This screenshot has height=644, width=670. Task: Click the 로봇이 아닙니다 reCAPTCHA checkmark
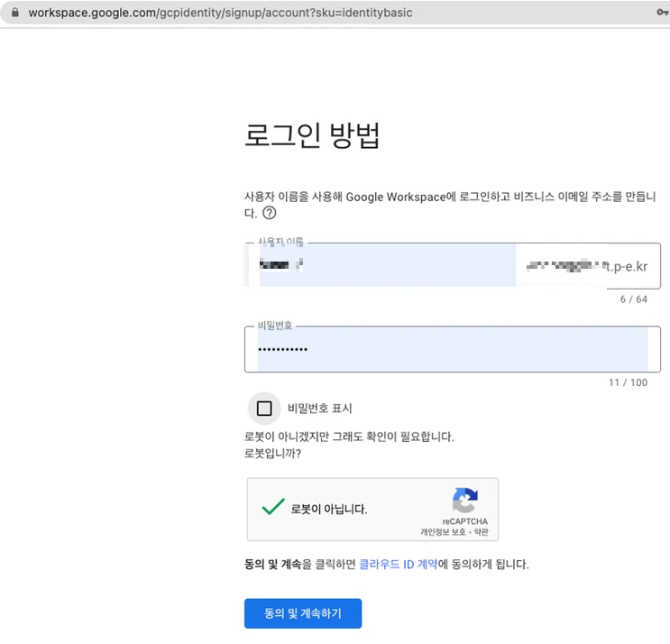pos(273,507)
